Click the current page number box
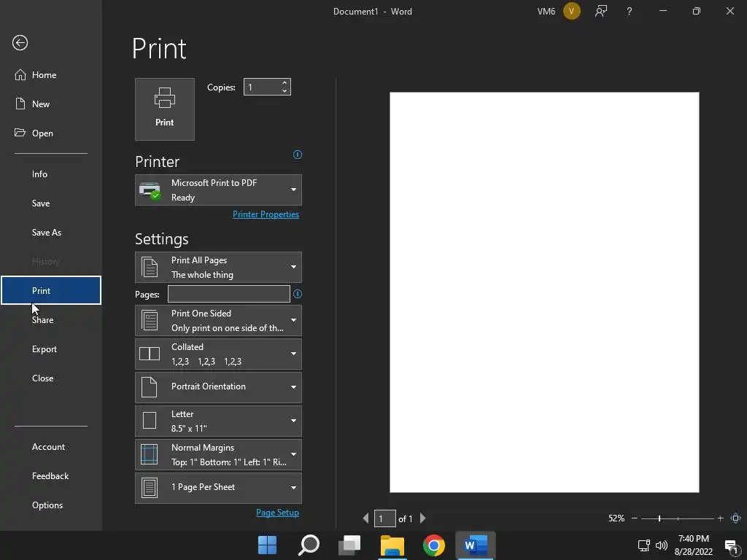Viewport: 747px width, 560px height. [x=384, y=518]
